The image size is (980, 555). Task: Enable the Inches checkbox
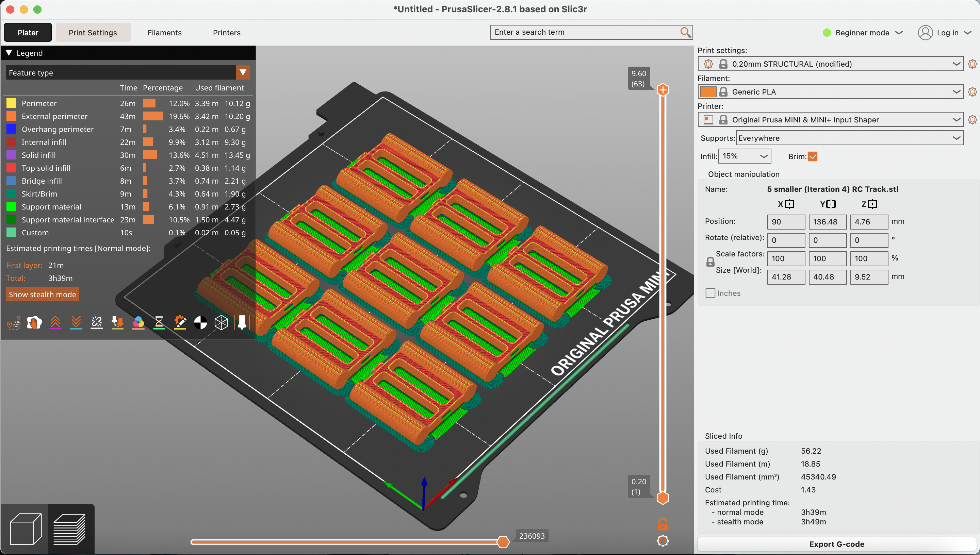(x=709, y=293)
